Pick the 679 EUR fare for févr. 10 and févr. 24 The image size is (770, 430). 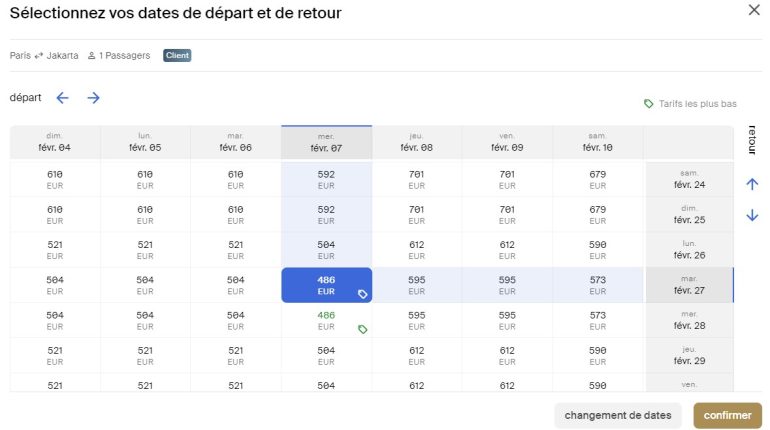[598, 180]
